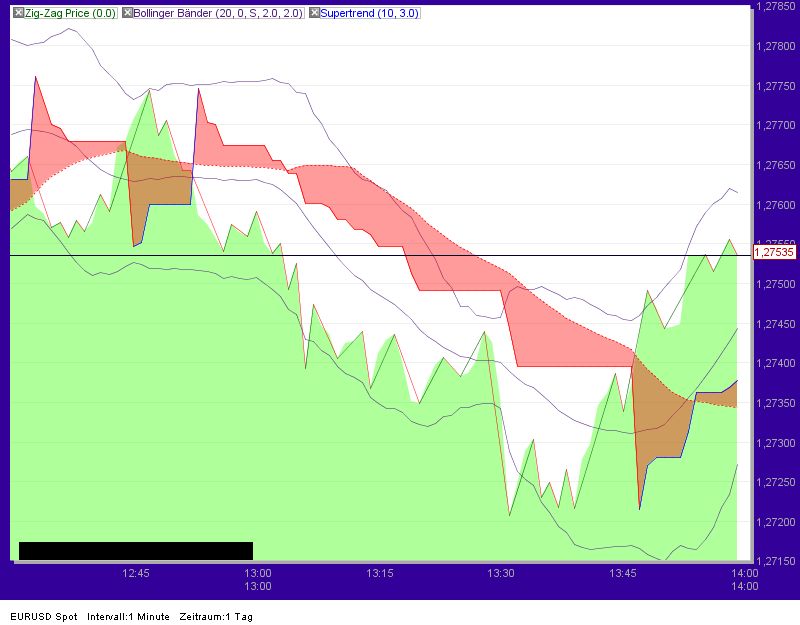800x625 pixels.
Task: Select the 13:00 time axis label
Action: (x=257, y=573)
